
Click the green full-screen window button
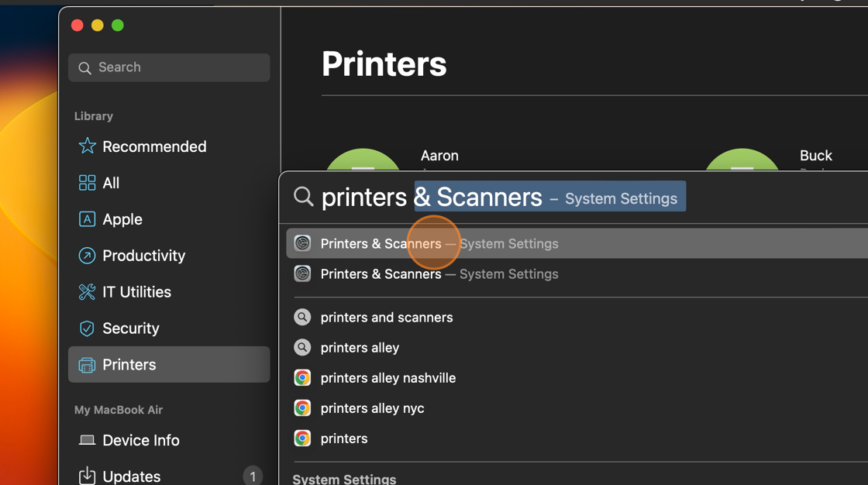coord(117,26)
